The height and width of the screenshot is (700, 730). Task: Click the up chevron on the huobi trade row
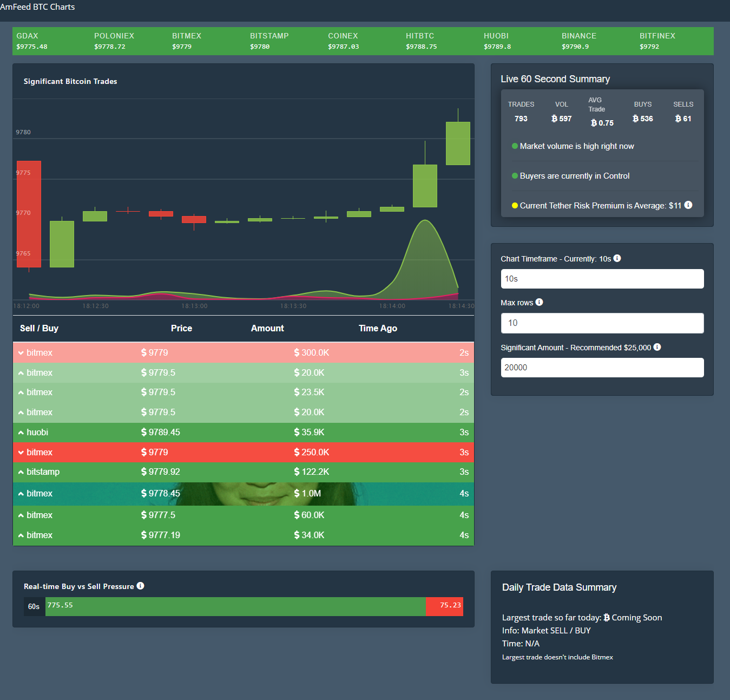click(21, 433)
